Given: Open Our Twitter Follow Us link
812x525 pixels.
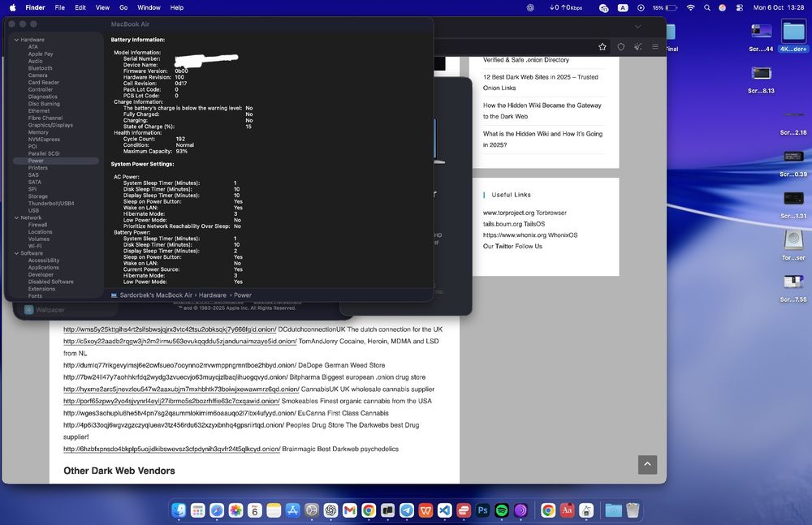Looking at the screenshot, I should coord(512,247).
